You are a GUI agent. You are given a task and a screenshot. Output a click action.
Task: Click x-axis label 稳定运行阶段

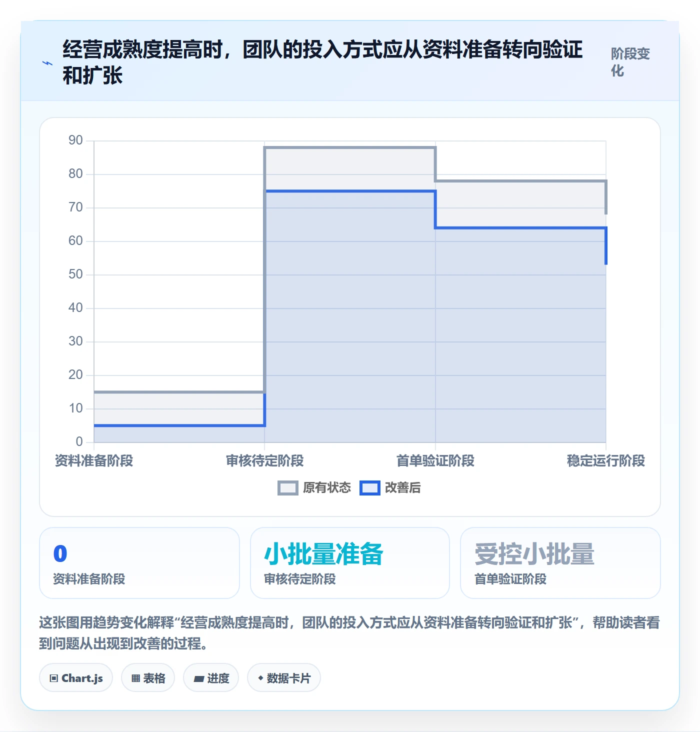click(x=606, y=460)
